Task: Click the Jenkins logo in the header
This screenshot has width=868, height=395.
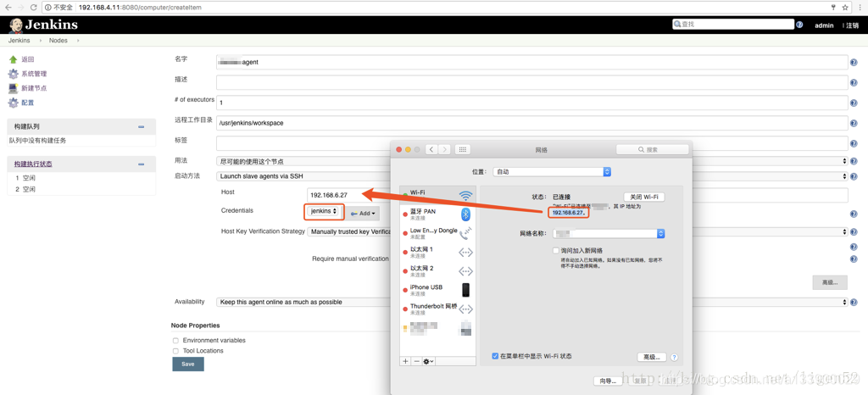Action: 43,25
